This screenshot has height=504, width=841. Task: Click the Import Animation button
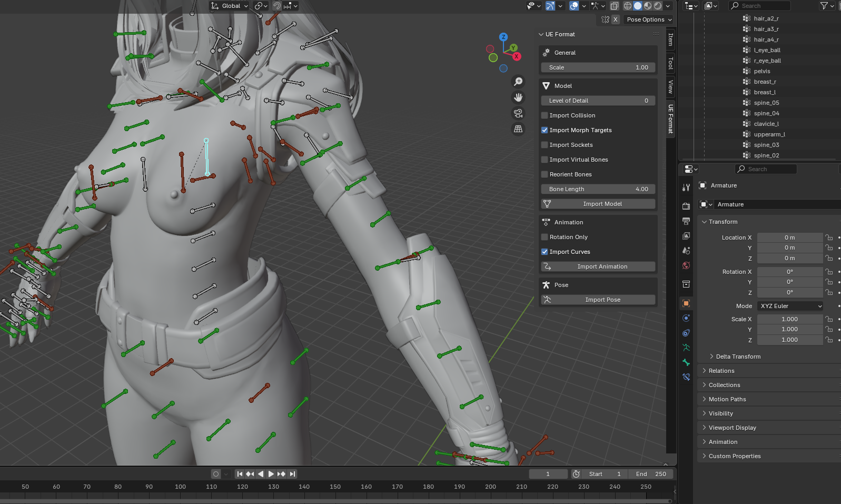pos(598,266)
